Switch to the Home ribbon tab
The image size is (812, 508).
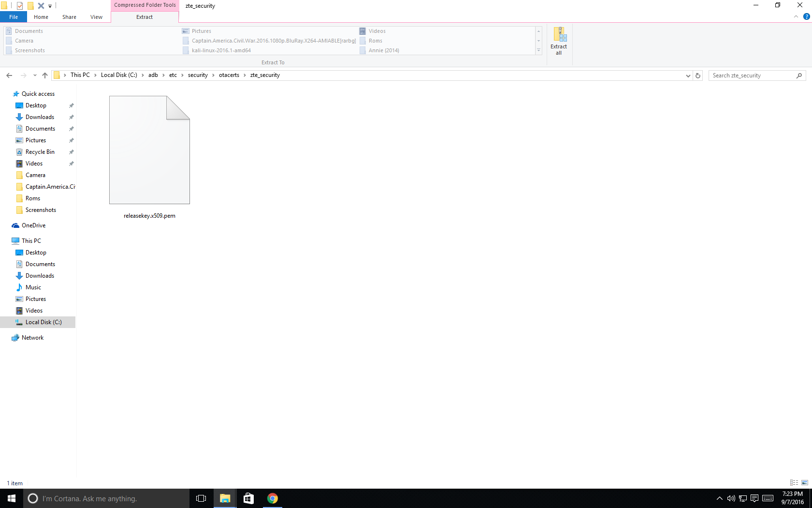point(41,17)
